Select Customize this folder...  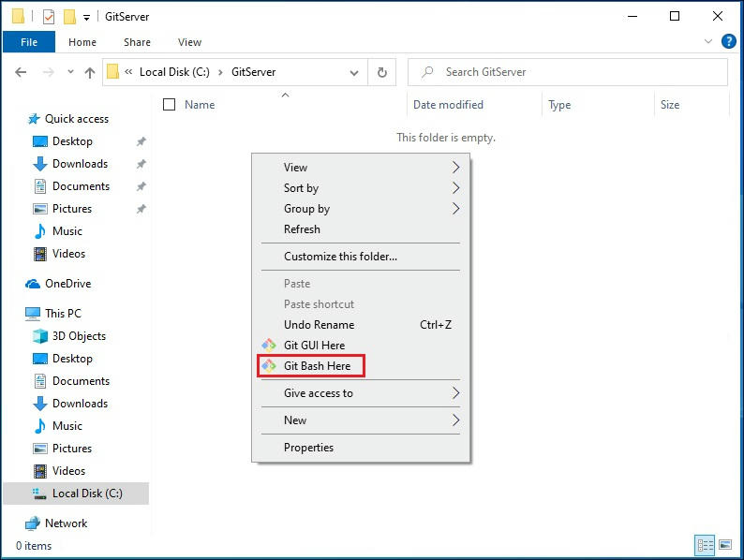[x=361, y=257]
